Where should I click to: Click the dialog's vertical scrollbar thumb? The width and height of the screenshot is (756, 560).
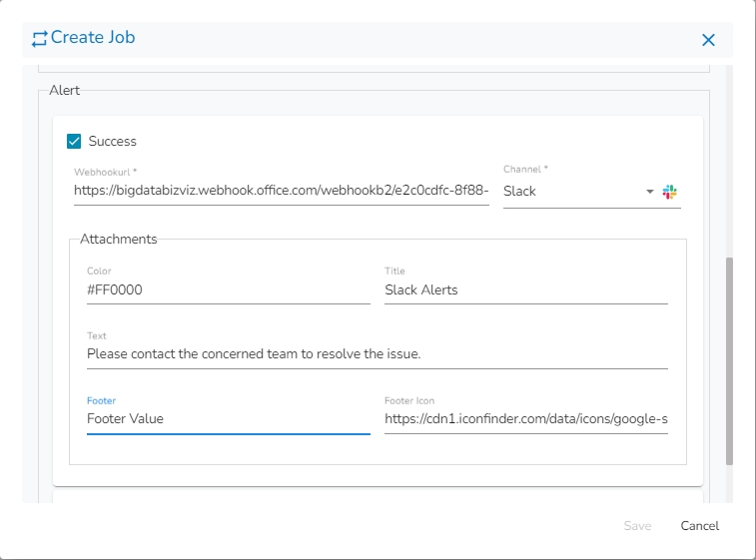tap(729, 359)
